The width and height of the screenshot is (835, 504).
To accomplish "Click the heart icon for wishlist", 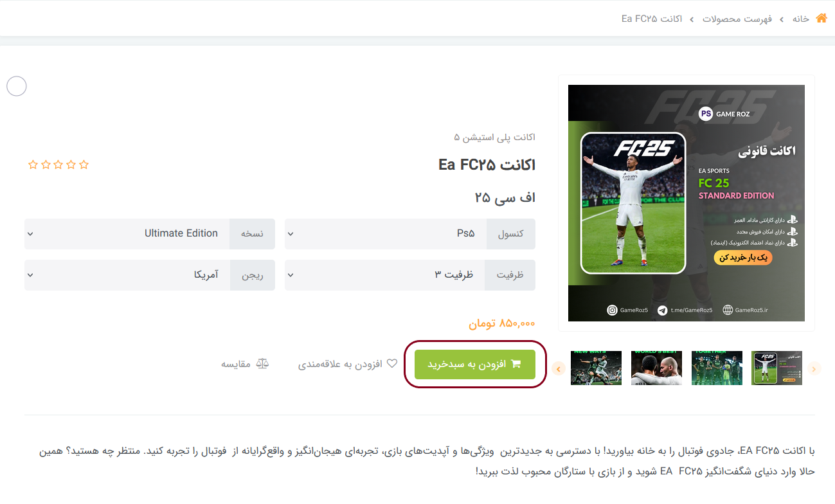I will 391,363.
